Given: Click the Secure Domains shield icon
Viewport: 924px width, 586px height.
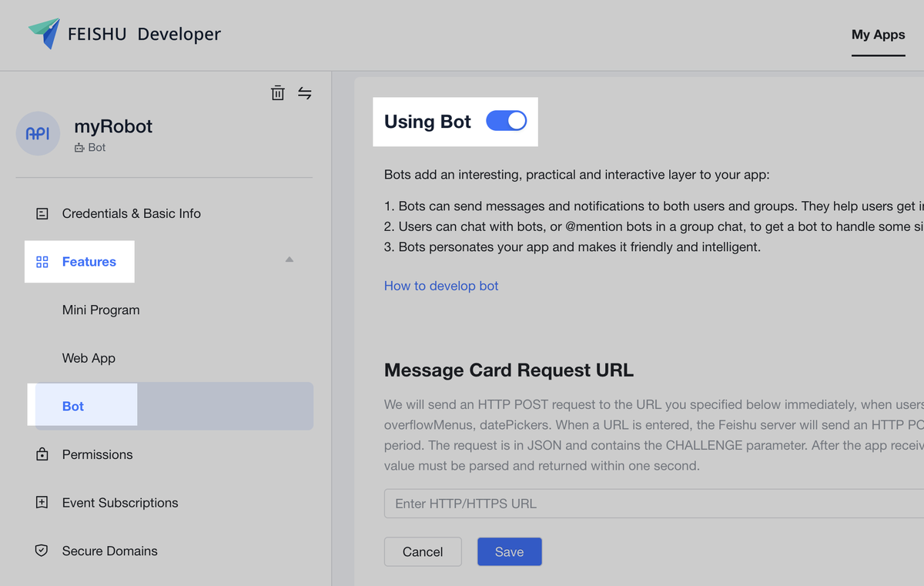Looking at the screenshot, I should click(x=42, y=551).
